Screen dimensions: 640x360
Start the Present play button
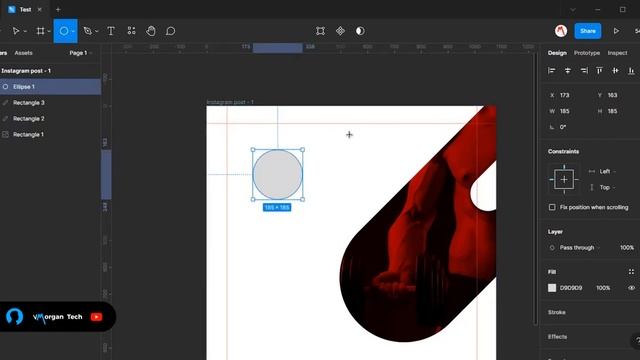coord(616,31)
